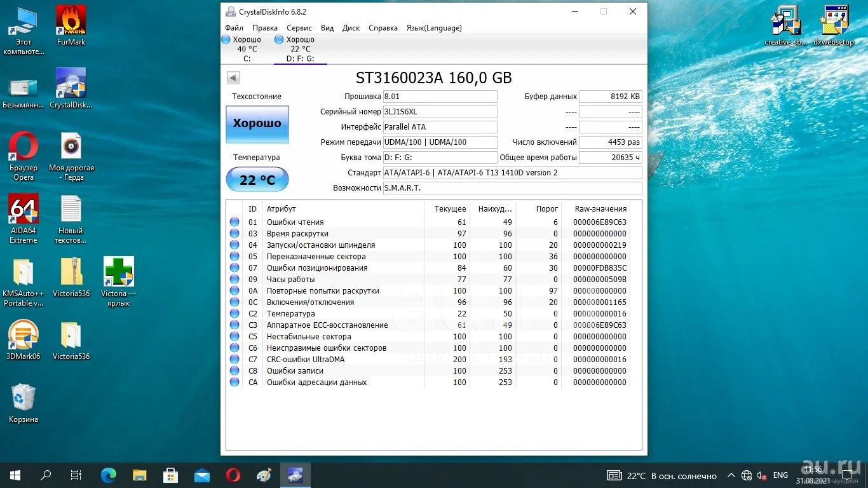Open the Справка menu
This screenshot has width=868, height=488.
pyautogui.click(x=383, y=28)
